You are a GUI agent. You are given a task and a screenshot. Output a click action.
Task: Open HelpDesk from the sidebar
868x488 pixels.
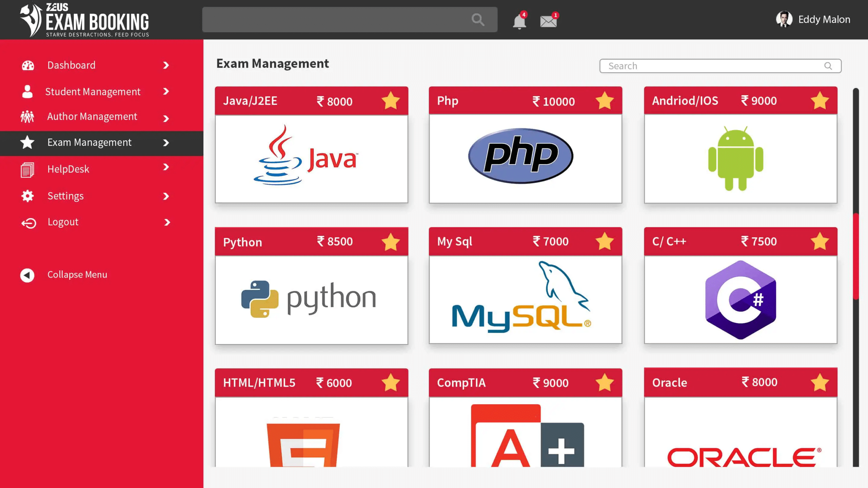(x=68, y=169)
